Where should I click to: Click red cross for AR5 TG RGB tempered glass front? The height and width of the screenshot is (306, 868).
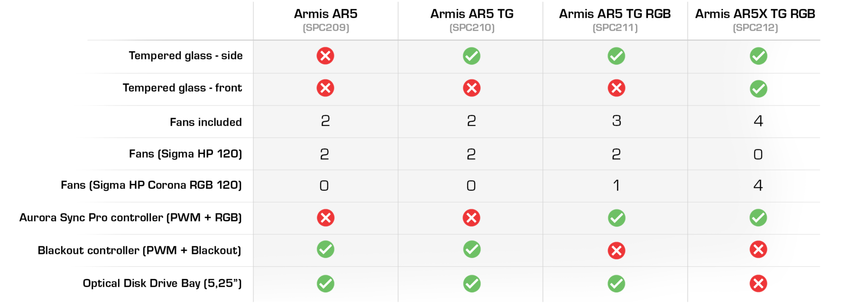pos(616,88)
